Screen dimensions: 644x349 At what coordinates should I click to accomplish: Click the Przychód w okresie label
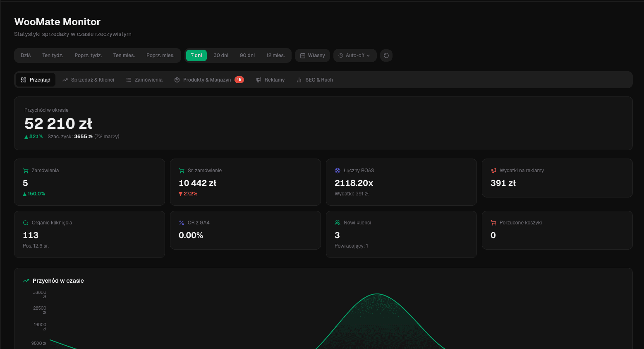click(46, 110)
